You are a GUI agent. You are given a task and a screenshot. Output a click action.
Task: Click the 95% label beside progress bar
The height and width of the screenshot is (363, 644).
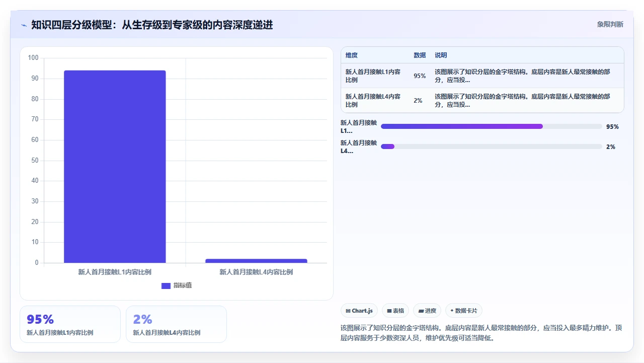(612, 127)
